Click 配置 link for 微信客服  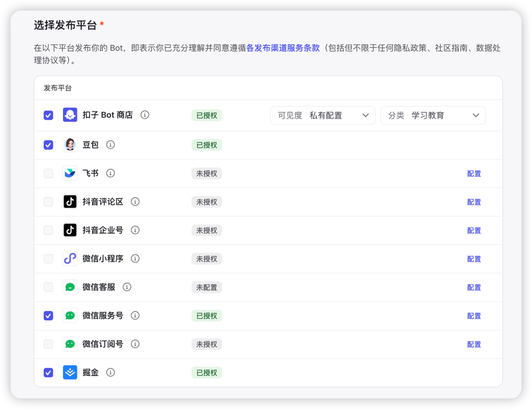pyautogui.click(x=474, y=287)
